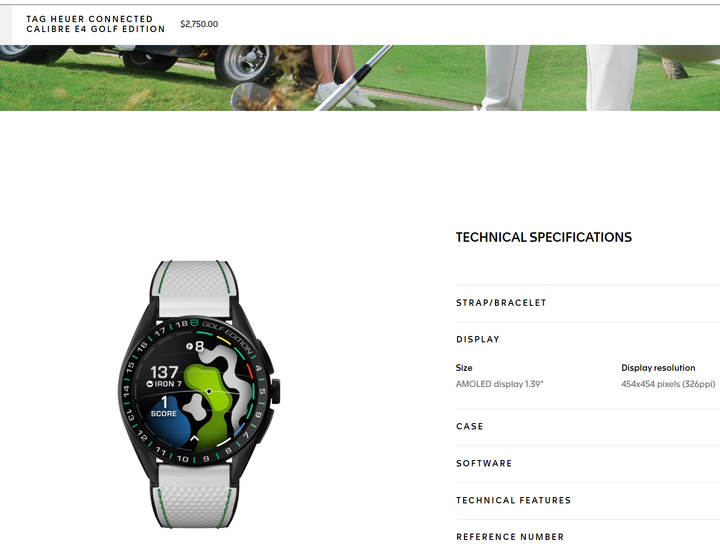Select the Display resolution label

pyautogui.click(x=658, y=367)
